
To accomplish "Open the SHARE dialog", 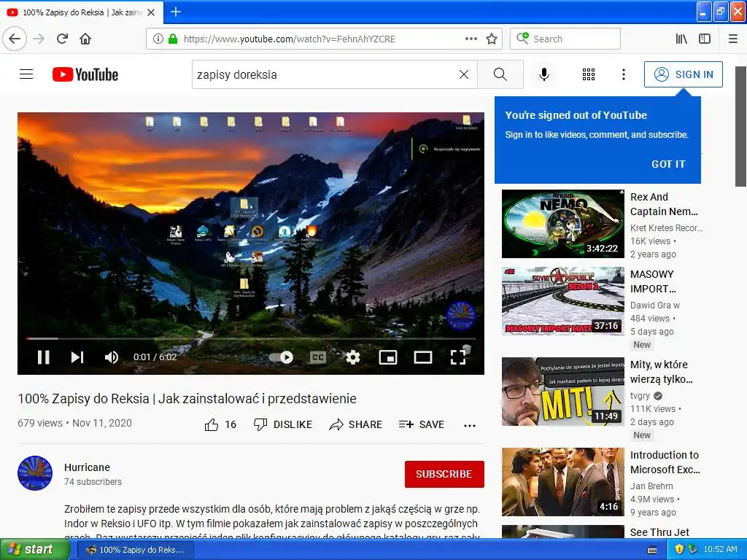I will tap(355, 424).
